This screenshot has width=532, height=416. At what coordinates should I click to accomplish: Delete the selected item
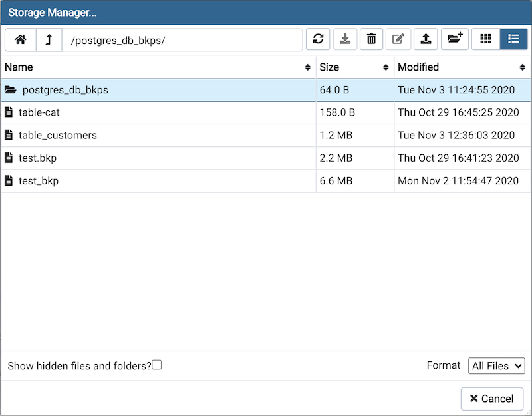pyautogui.click(x=371, y=39)
